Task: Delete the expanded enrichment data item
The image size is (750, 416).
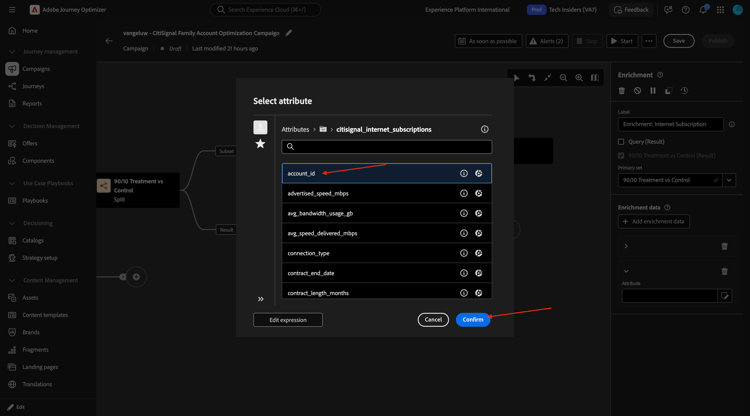Action: [725, 272]
